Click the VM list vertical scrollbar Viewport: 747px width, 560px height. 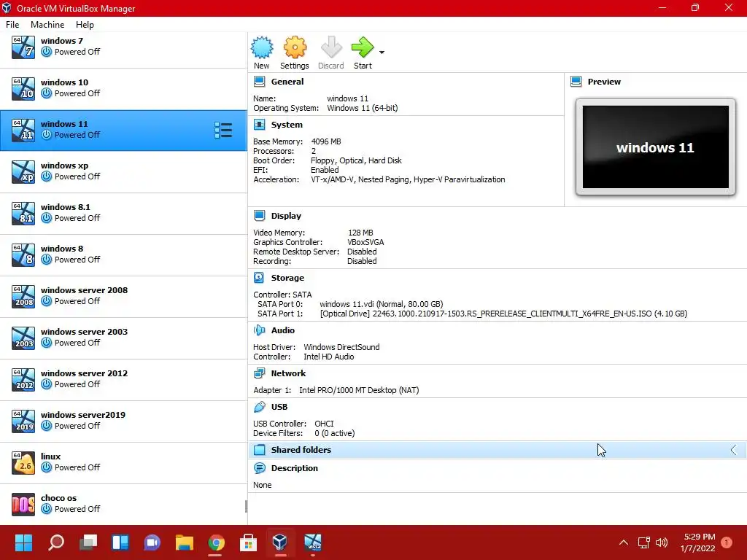pyautogui.click(x=246, y=507)
